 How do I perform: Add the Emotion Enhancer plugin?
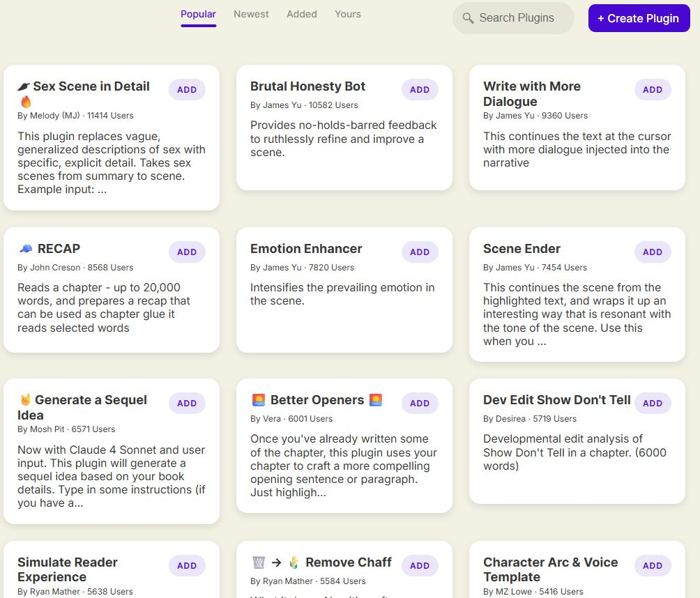419,252
